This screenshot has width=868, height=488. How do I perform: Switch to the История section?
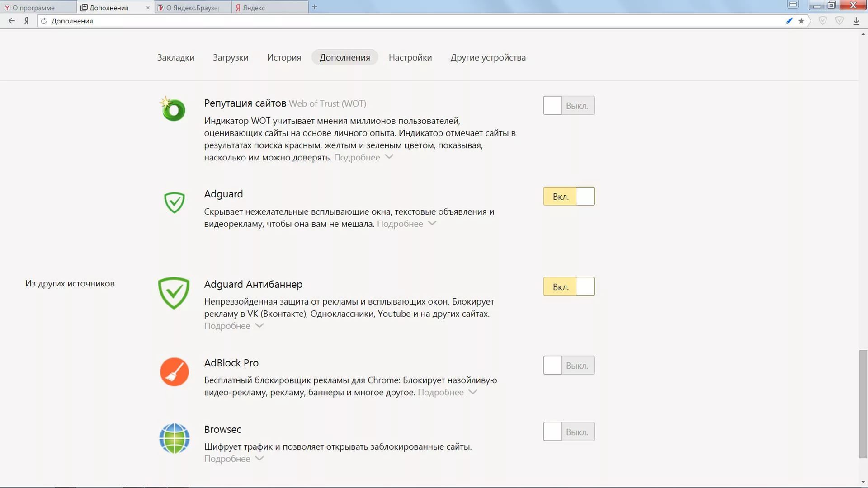pyautogui.click(x=283, y=57)
